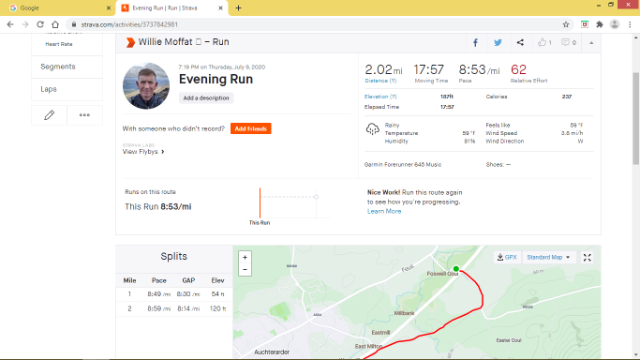The image size is (640, 360).
Task: Open the Standard Map dropdown
Action: pos(548,258)
